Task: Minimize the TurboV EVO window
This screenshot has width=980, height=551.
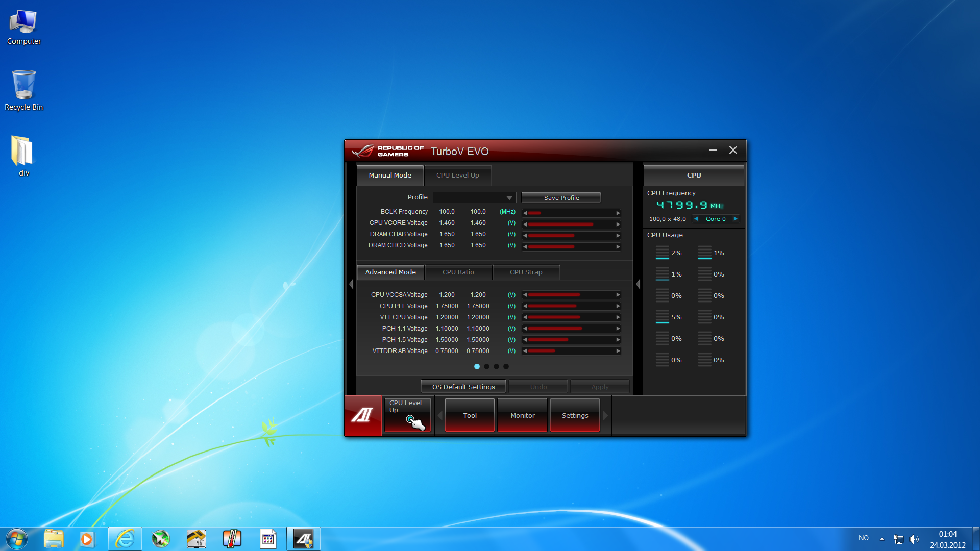Action: 713,150
